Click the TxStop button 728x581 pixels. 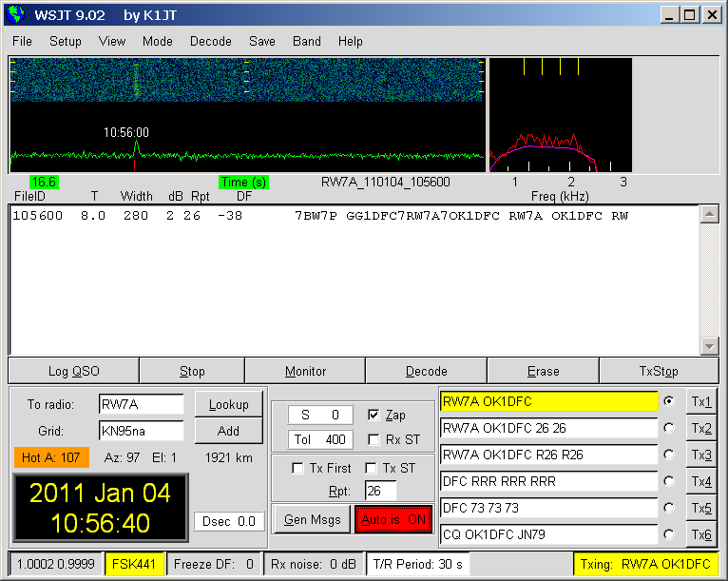coord(659,371)
